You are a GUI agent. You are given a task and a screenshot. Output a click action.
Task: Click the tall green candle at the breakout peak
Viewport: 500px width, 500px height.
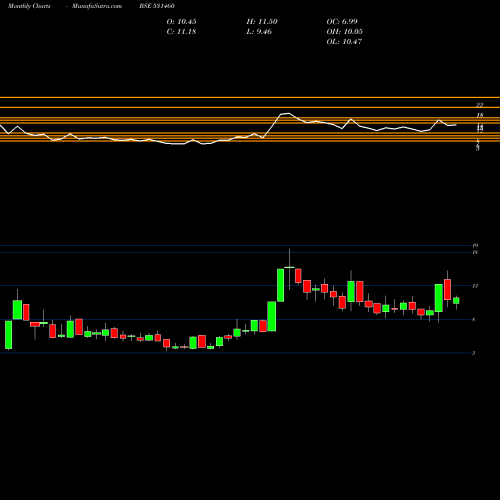tap(281, 285)
